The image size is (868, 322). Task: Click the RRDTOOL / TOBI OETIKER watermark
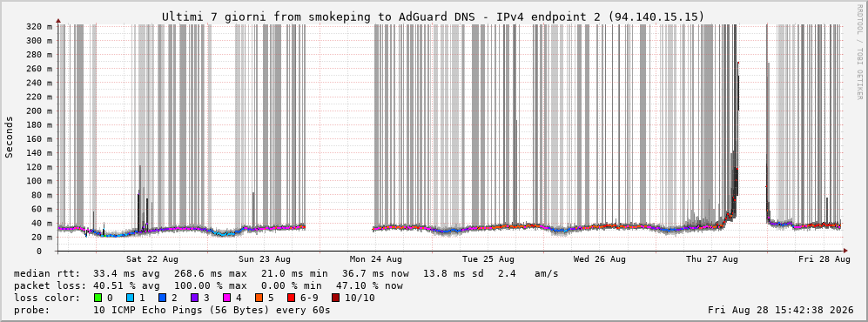(859, 52)
